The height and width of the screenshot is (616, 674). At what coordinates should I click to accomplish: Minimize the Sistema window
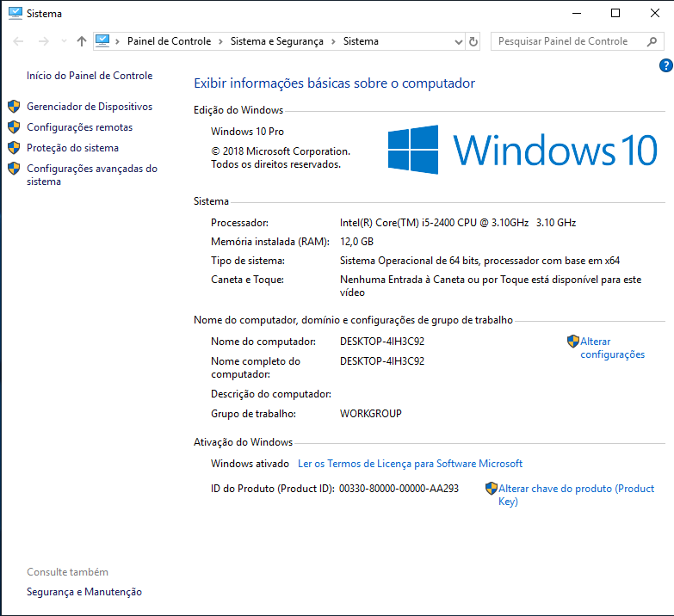577,13
